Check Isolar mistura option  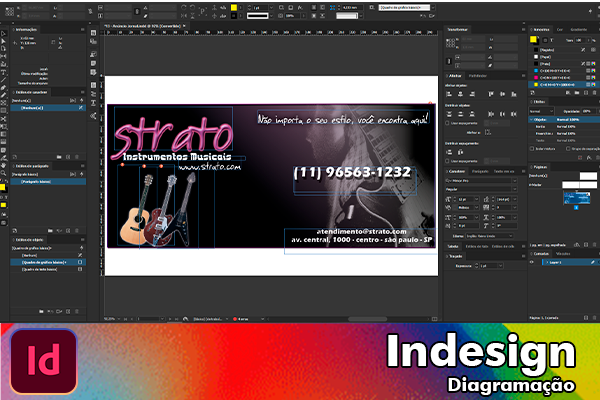(532, 149)
